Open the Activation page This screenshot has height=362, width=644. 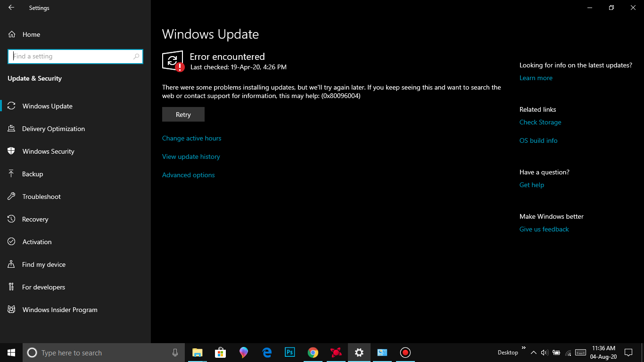75,242
